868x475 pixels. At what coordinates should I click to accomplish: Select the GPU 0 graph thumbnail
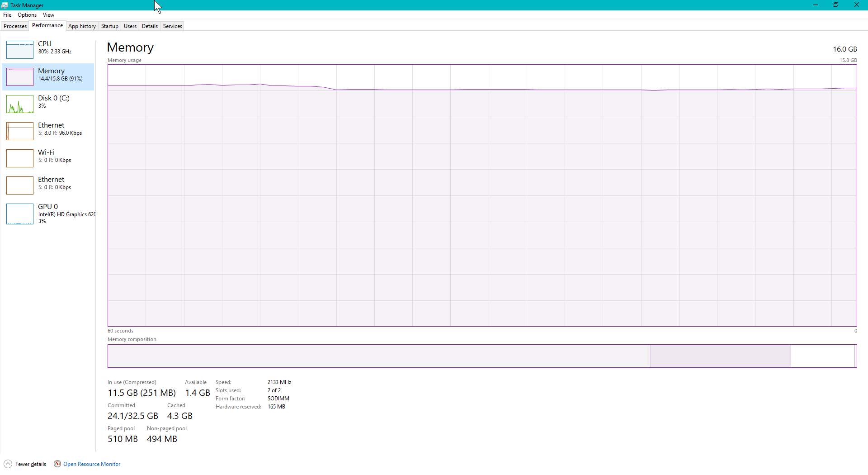coord(20,214)
